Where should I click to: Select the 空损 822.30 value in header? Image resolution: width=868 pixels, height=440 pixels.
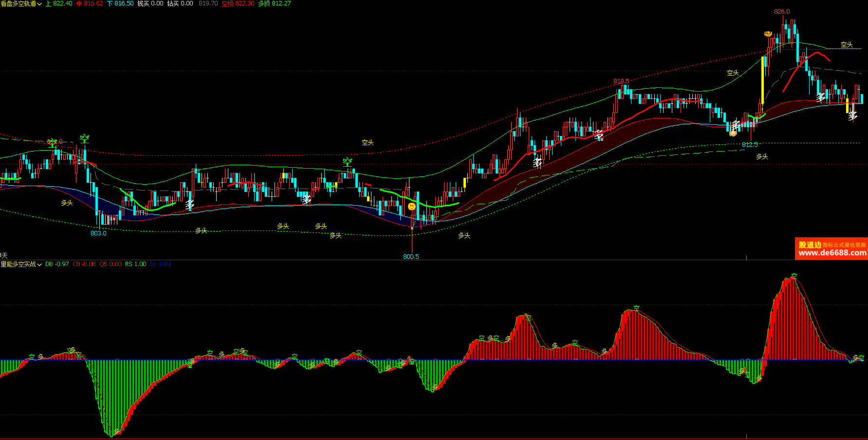tap(238, 3)
